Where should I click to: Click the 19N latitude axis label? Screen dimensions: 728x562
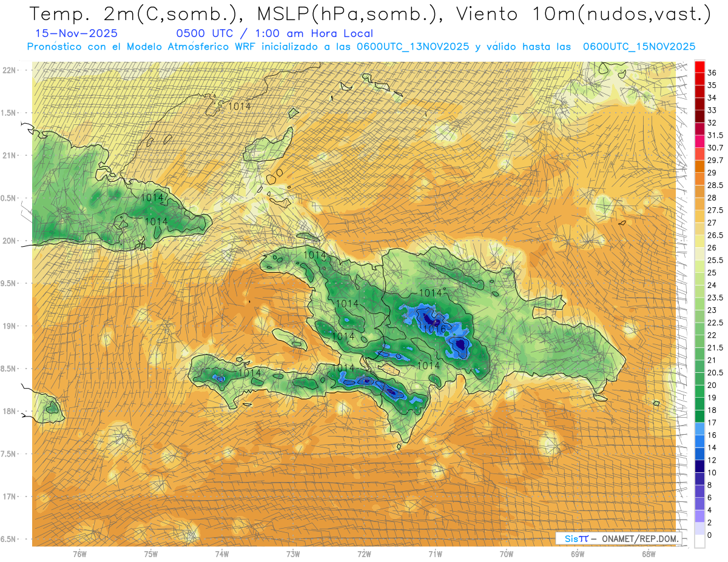pyautogui.click(x=10, y=326)
